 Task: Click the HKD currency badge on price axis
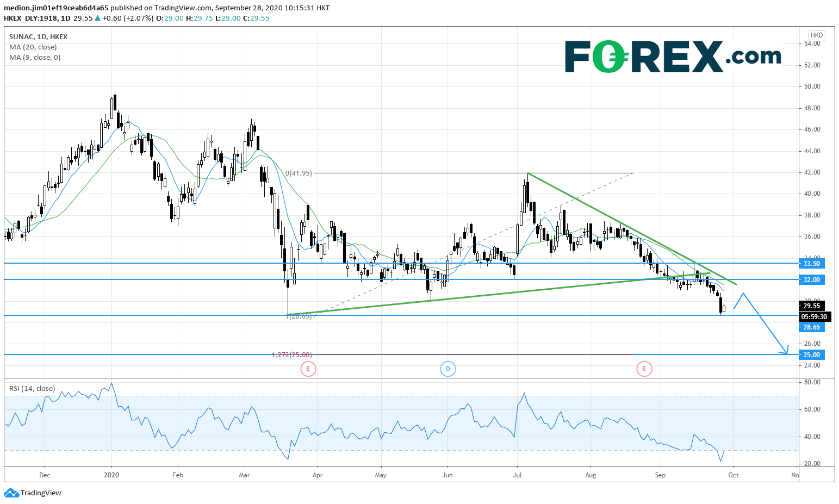tap(816, 35)
